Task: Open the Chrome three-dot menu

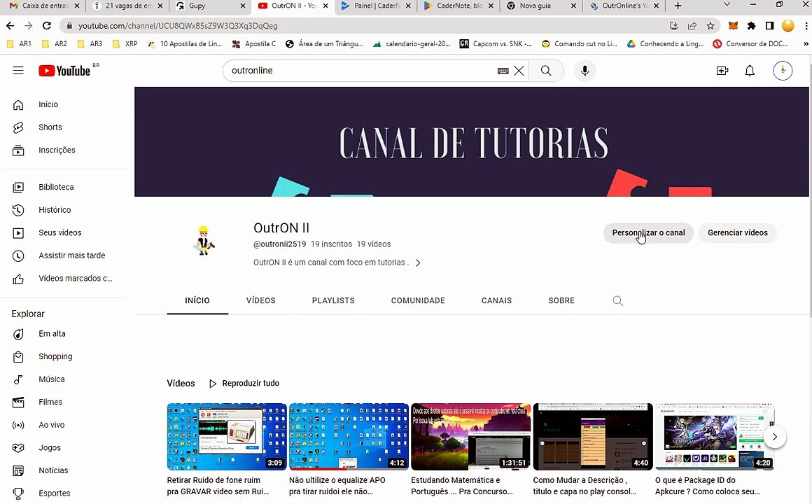Action: 806,25
